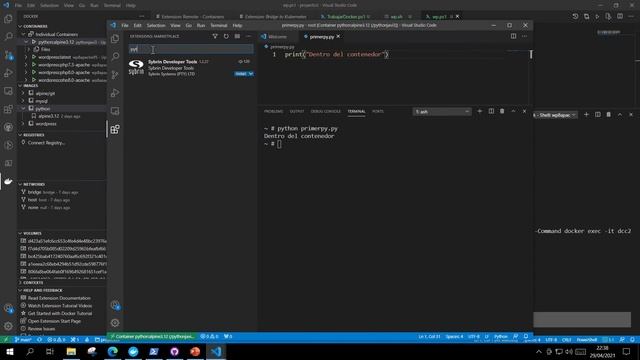Click green Container pythonalpine3.12 remote indicator

click(x=152, y=336)
